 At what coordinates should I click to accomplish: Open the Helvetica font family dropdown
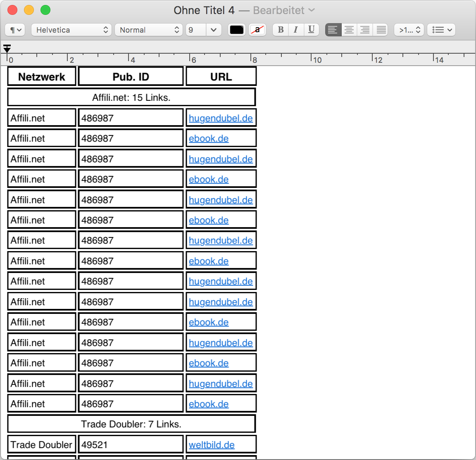[71, 30]
